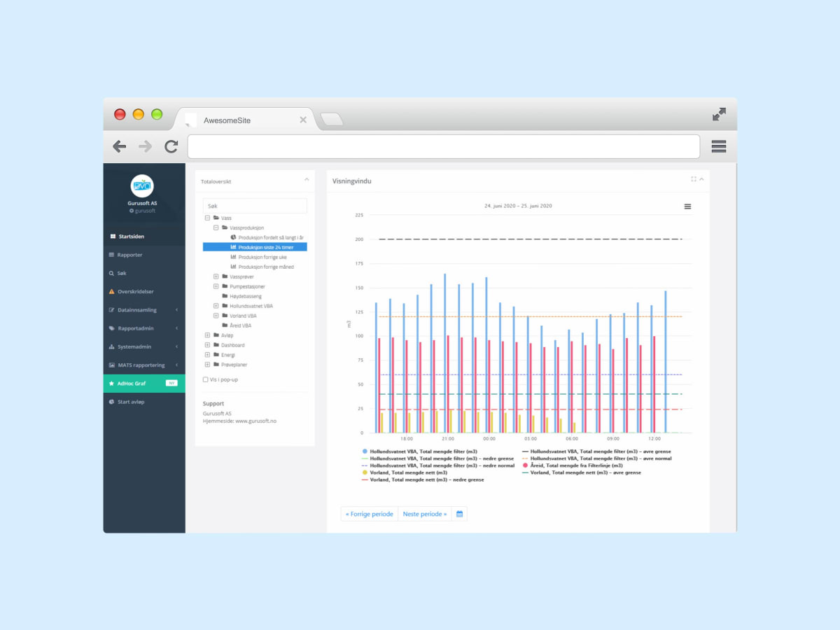The width and height of the screenshot is (840, 630).
Task: Open AdHoc Graf in the sidebar
Action: [x=144, y=383]
